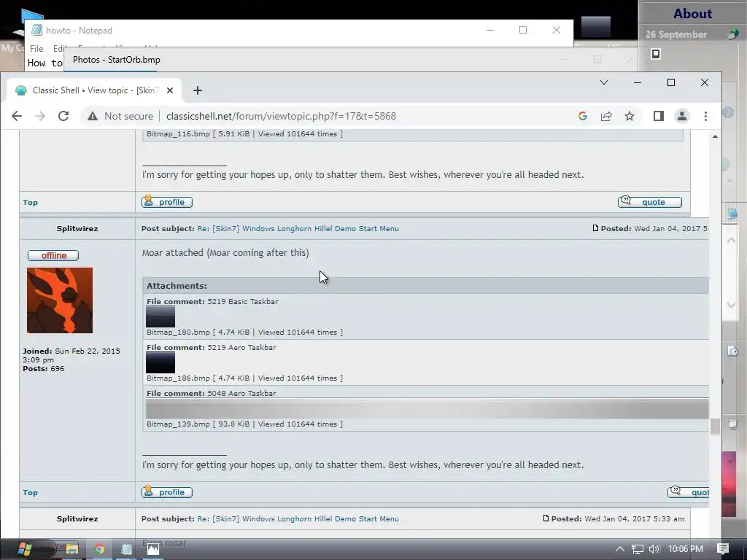The width and height of the screenshot is (747, 560).
Task: Click Bitmap_139.bmp file name text
Action: tap(178, 424)
